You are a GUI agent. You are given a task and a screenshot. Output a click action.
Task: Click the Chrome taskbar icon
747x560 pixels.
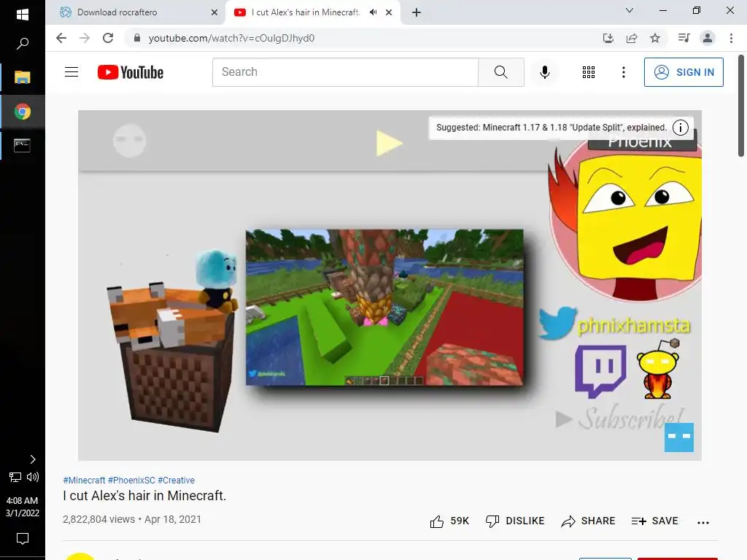click(23, 112)
